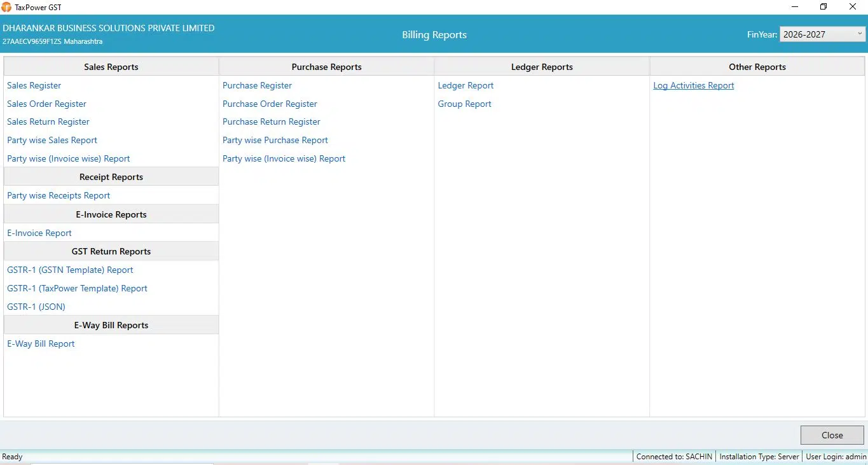
Task: Open the Purchase Register report
Action: pyautogui.click(x=257, y=85)
